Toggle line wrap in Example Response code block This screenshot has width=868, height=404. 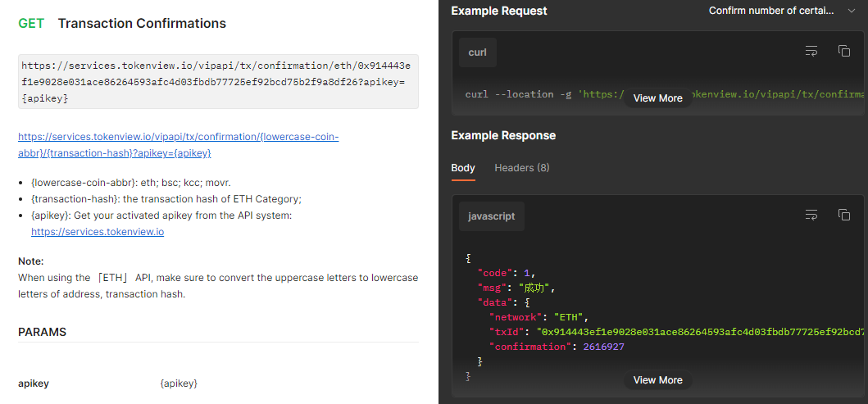pos(811,215)
